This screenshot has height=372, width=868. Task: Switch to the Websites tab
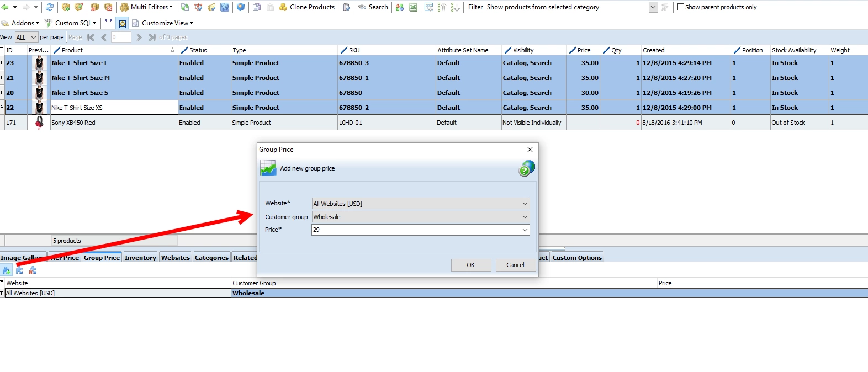click(x=176, y=258)
